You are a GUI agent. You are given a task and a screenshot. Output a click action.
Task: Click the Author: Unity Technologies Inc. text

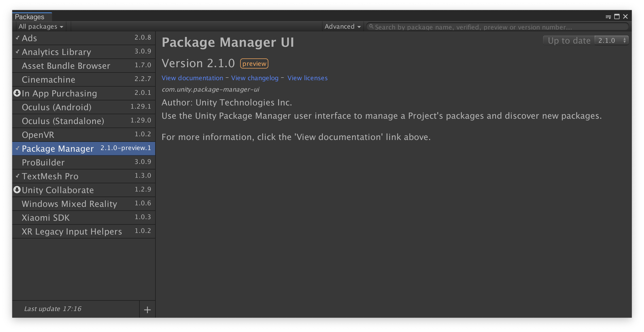coord(227,102)
